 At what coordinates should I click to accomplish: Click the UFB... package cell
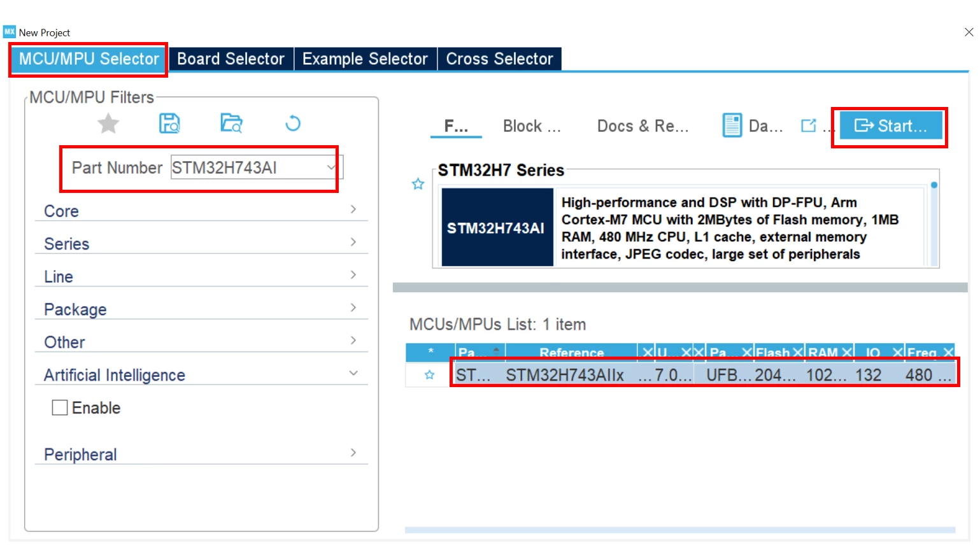pos(730,375)
